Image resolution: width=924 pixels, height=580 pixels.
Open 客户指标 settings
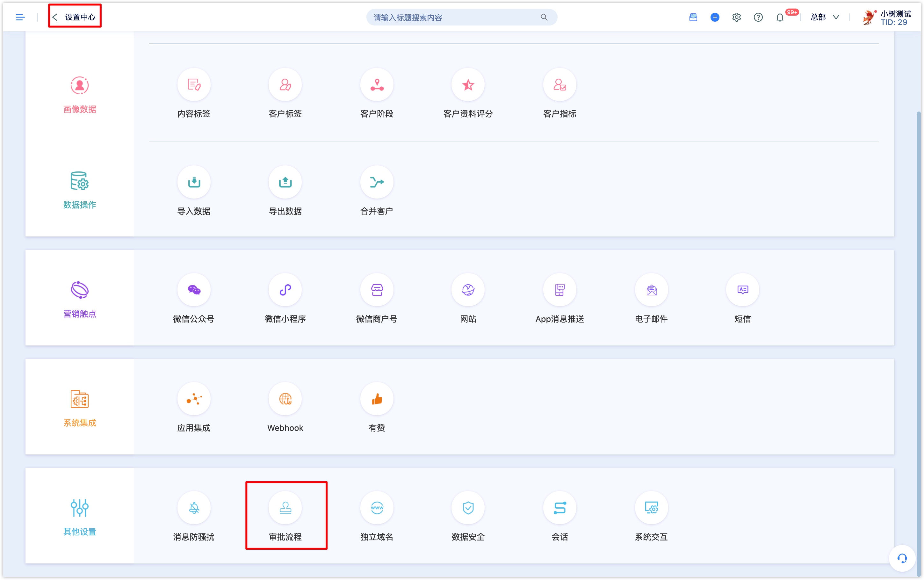[560, 93]
